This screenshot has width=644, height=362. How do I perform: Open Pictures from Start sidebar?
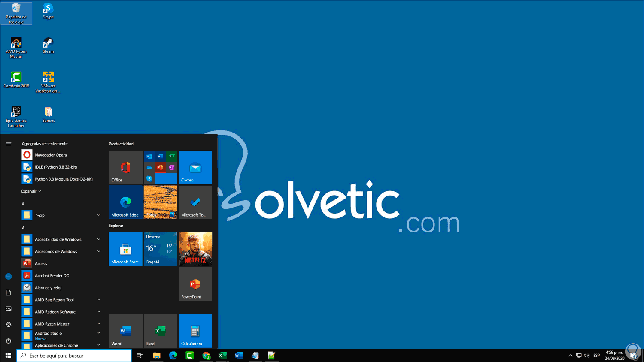[8, 309]
